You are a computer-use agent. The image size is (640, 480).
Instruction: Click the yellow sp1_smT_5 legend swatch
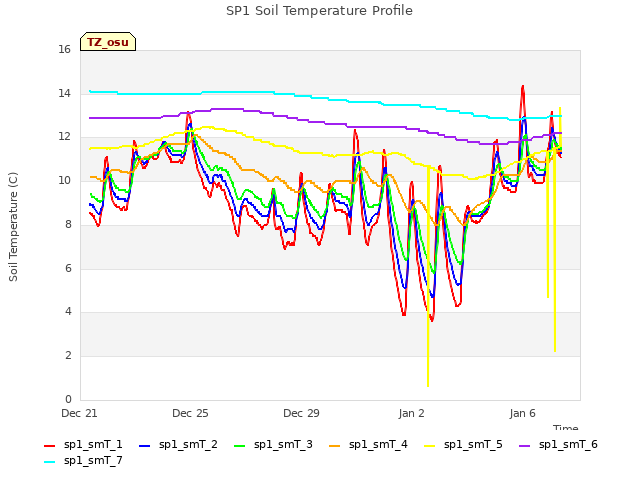[x=429, y=446]
